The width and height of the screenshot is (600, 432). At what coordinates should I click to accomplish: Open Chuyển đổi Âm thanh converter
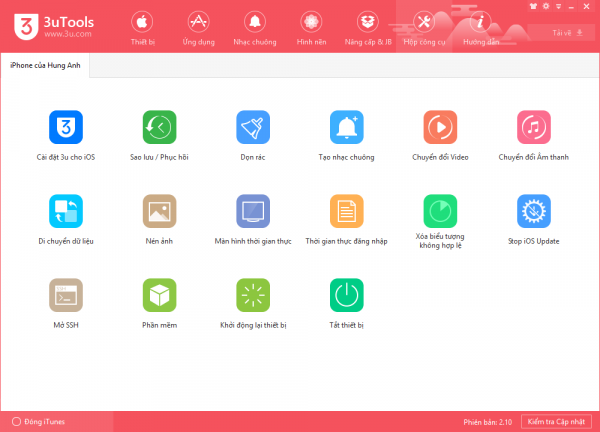pyautogui.click(x=534, y=127)
